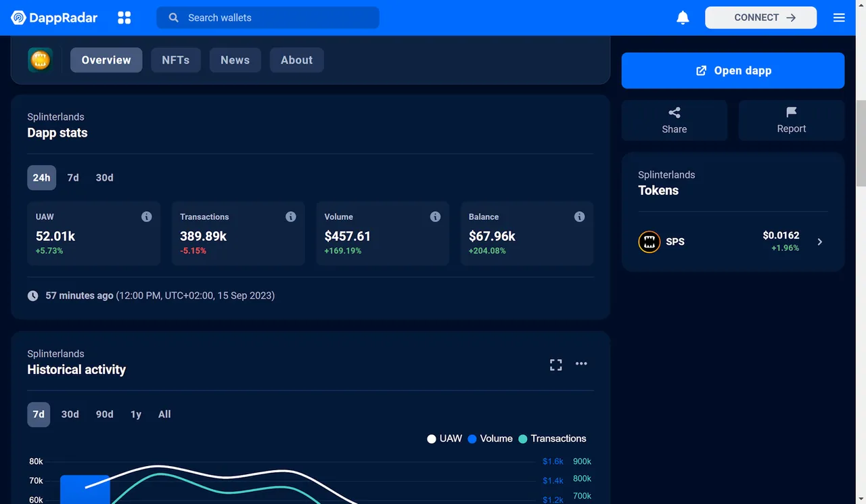Click the Dapp stats heading
Image resolution: width=866 pixels, height=504 pixels.
[x=58, y=133]
